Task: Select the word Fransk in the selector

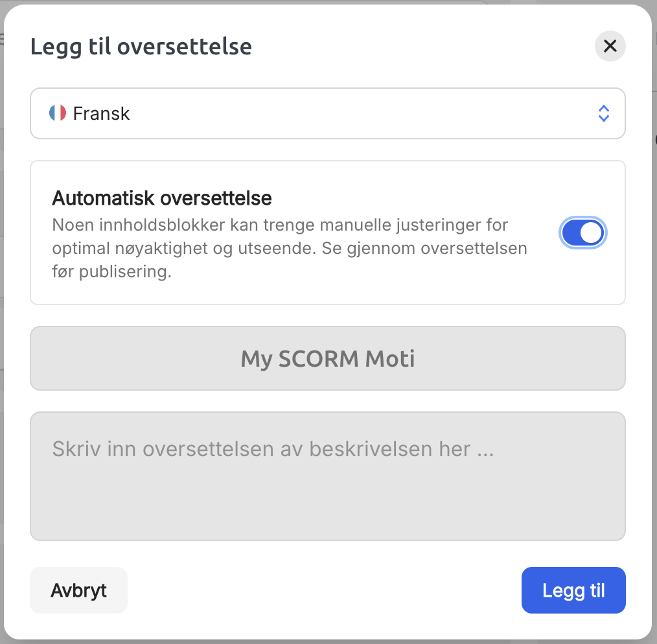Action: [101, 113]
